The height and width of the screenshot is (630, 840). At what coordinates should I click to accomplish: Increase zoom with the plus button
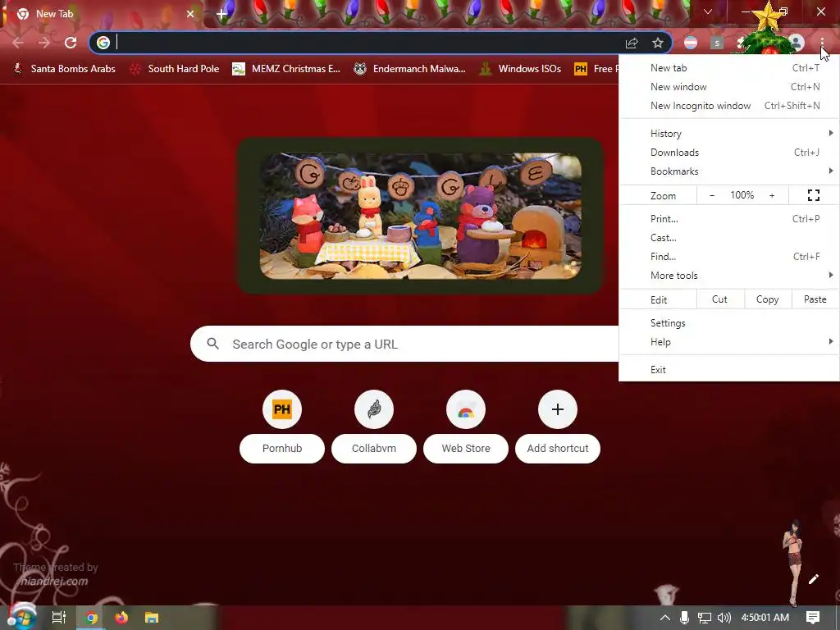[772, 195]
